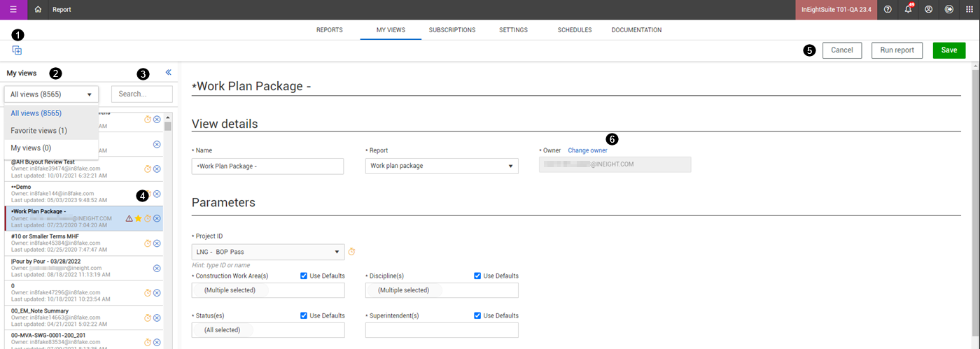Open the hamburger main menu
Viewport: 980px width, 349px height.
(x=13, y=10)
